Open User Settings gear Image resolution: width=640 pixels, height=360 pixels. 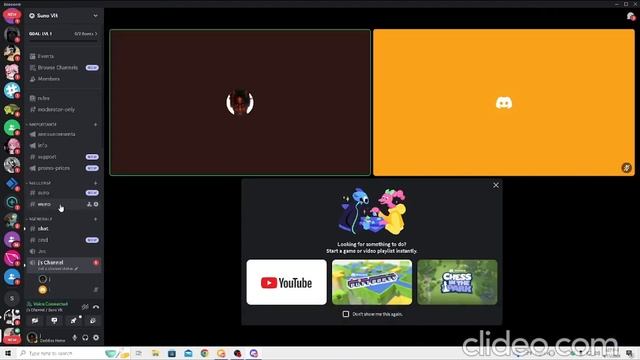96,338
